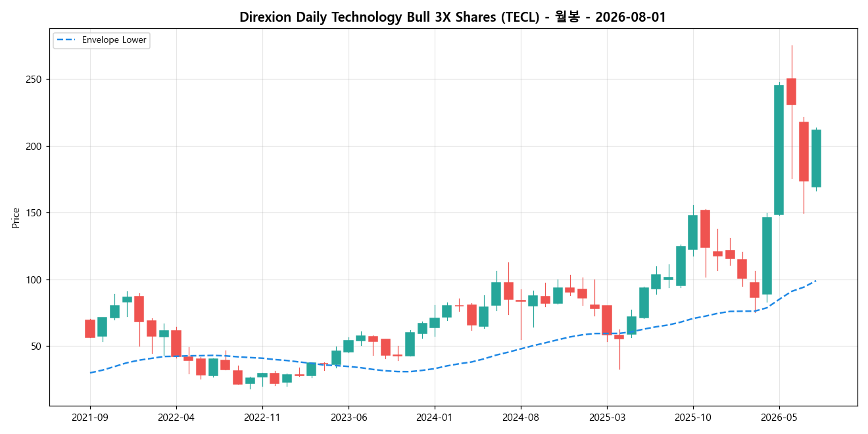
Task: Click the red candle body at the chart's peak
Action: point(792,92)
